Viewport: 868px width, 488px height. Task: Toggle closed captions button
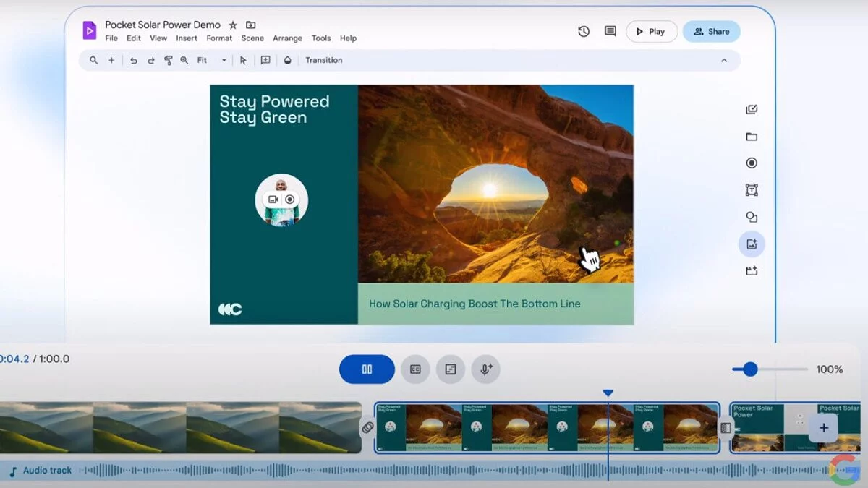pyautogui.click(x=415, y=369)
